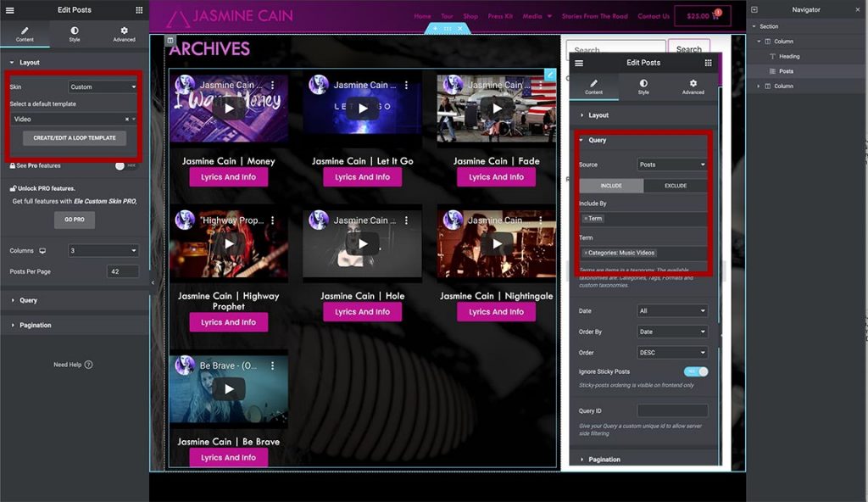The image size is (868, 502).
Task: Open the default template dropdown showing Video
Action: click(73, 119)
